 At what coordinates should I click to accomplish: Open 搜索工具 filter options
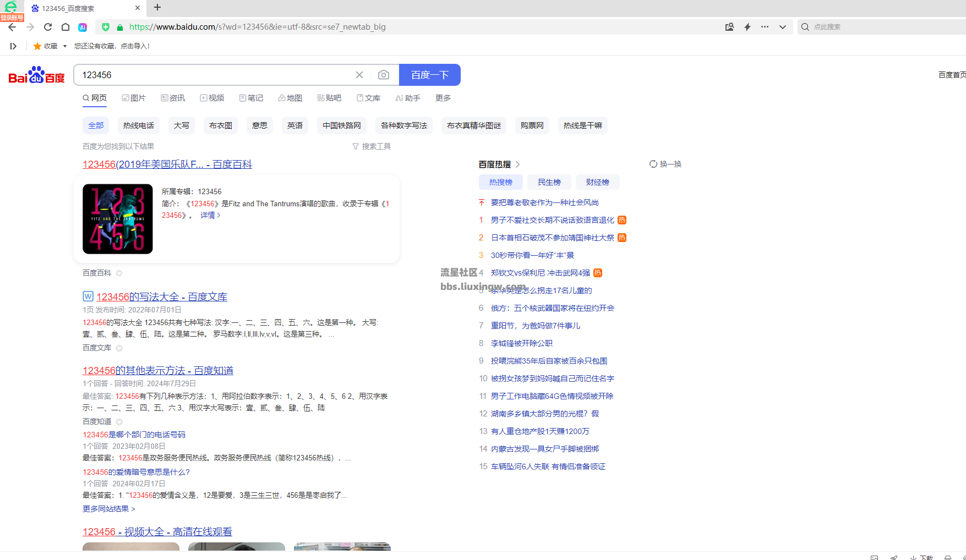(x=372, y=146)
